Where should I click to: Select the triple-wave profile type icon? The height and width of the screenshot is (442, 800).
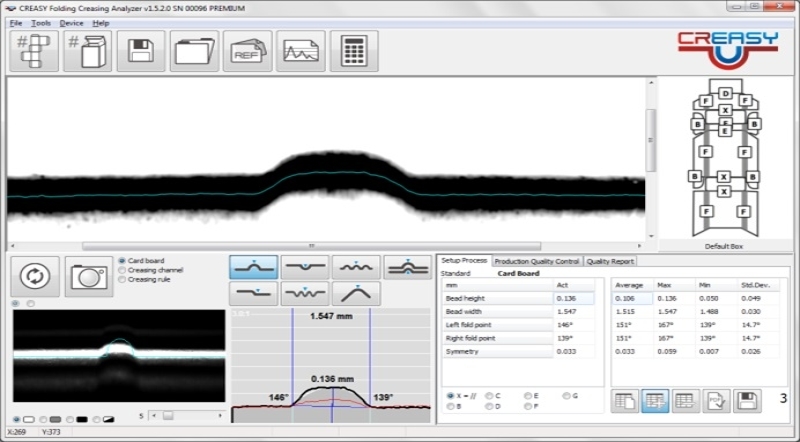coord(356,267)
